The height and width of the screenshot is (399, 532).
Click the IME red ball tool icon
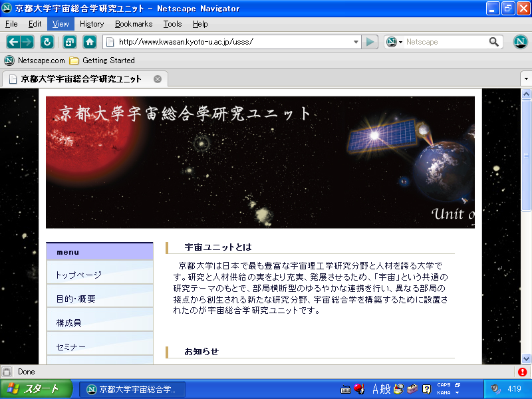[x=359, y=389]
